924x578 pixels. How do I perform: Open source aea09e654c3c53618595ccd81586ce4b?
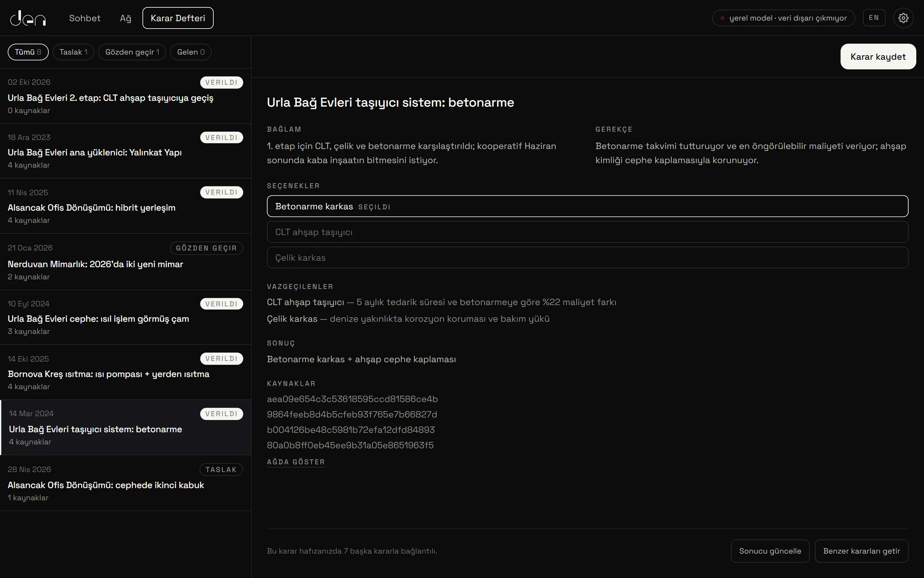tap(352, 399)
